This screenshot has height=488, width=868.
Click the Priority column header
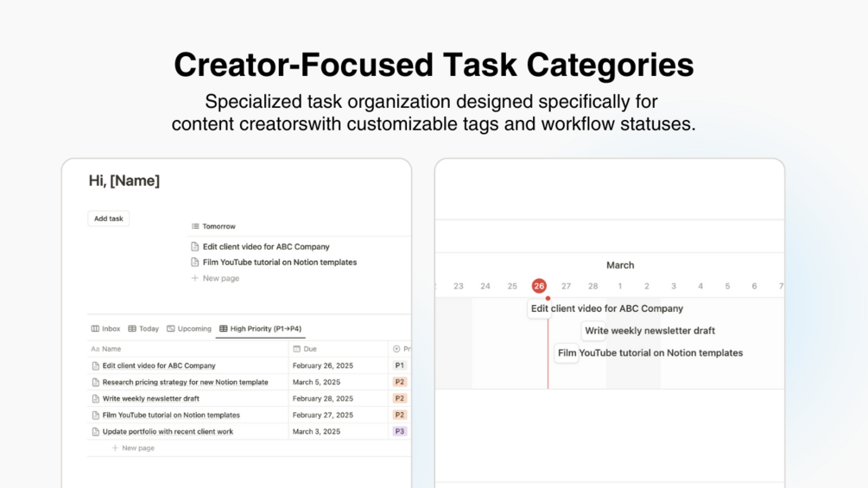(x=400, y=349)
